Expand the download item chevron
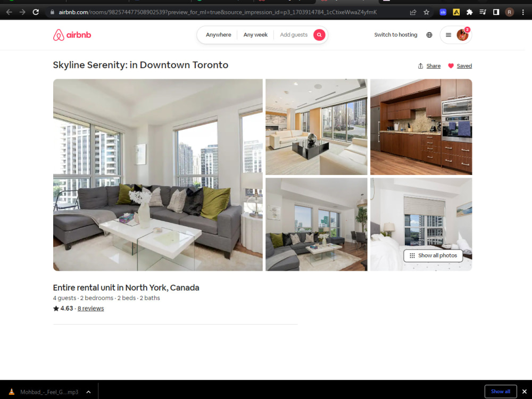532x399 pixels. 88,392
